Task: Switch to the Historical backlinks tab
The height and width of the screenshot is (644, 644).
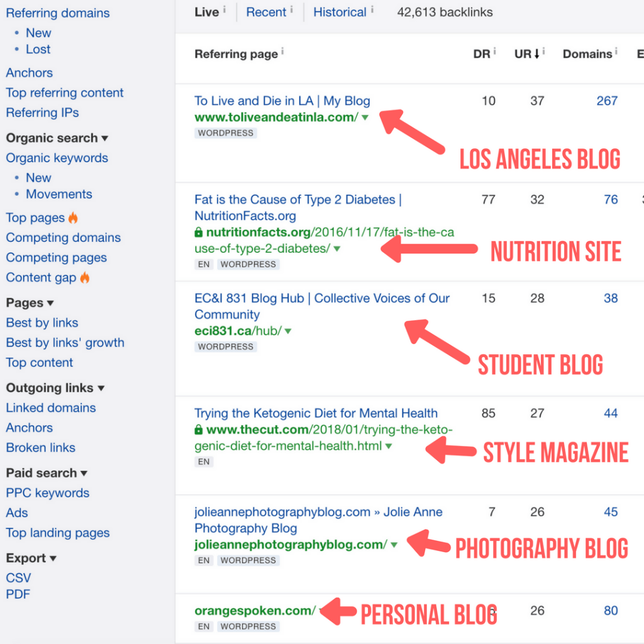Action: point(340,13)
